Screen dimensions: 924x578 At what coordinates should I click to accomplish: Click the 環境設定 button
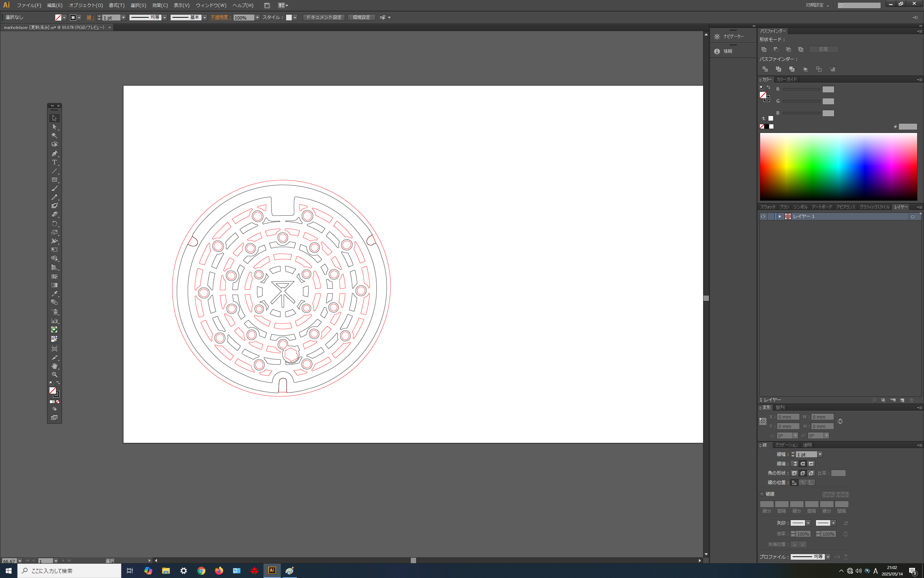click(x=361, y=18)
